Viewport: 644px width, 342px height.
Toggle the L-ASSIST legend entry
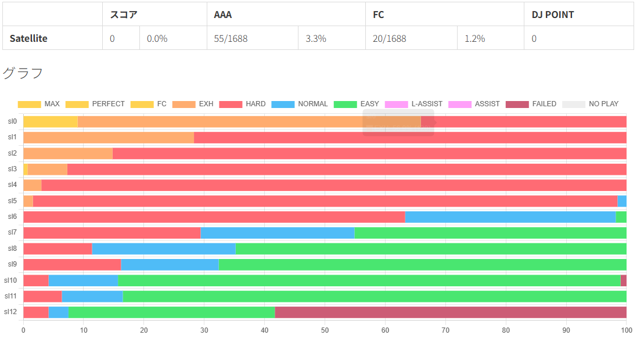(413, 104)
